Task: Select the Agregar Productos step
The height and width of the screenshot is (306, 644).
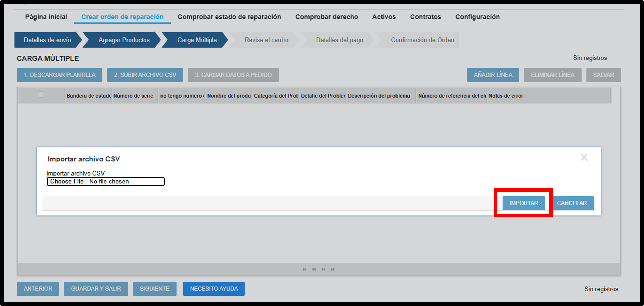Action: click(x=124, y=40)
